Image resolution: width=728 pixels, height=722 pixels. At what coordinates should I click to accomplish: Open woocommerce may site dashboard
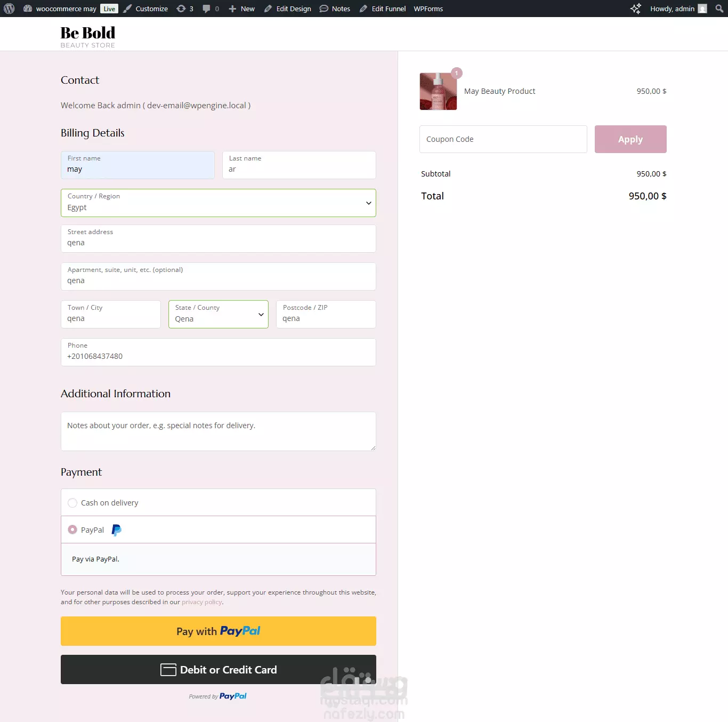point(60,9)
